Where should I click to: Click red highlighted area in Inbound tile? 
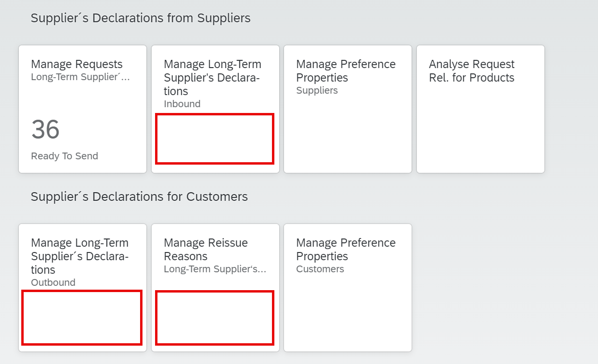click(214, 139)
